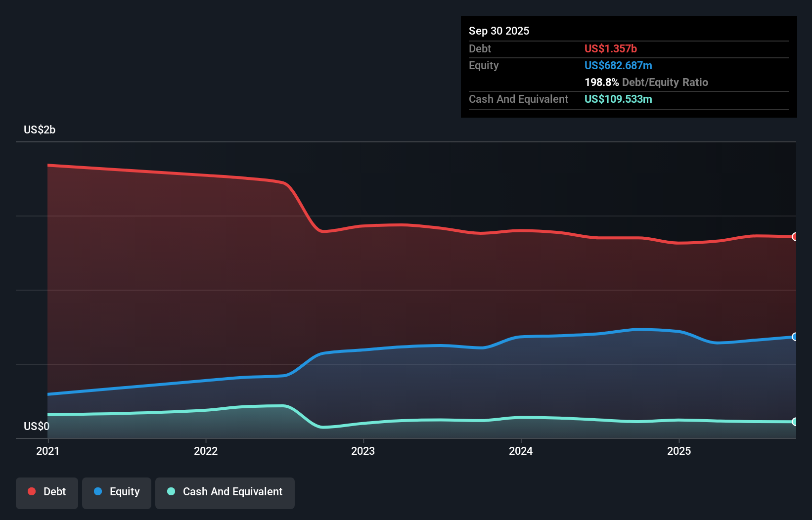Collapse the chart legend bar
The height and width of the screenshot is (520, 812).
[155, 492]
